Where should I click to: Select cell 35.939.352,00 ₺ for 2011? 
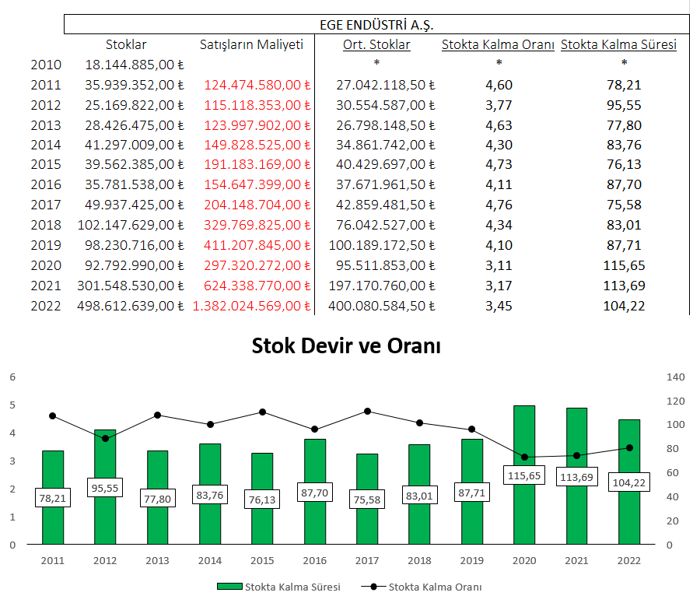135,85
